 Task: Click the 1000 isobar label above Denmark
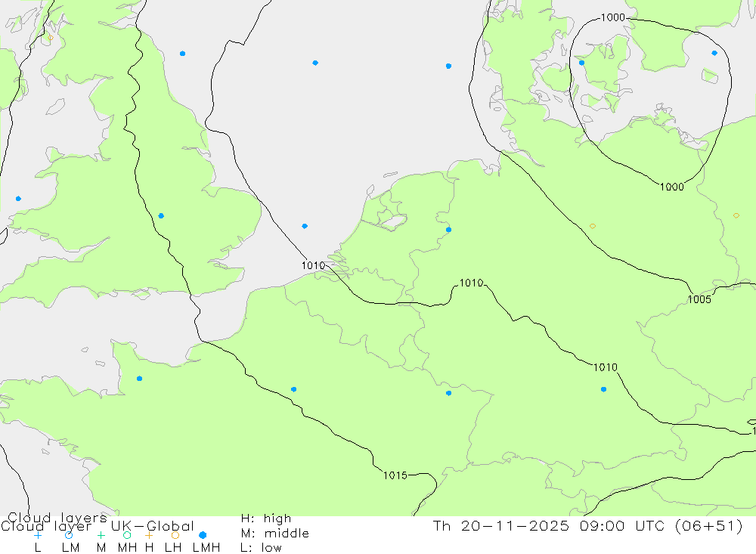613,17
